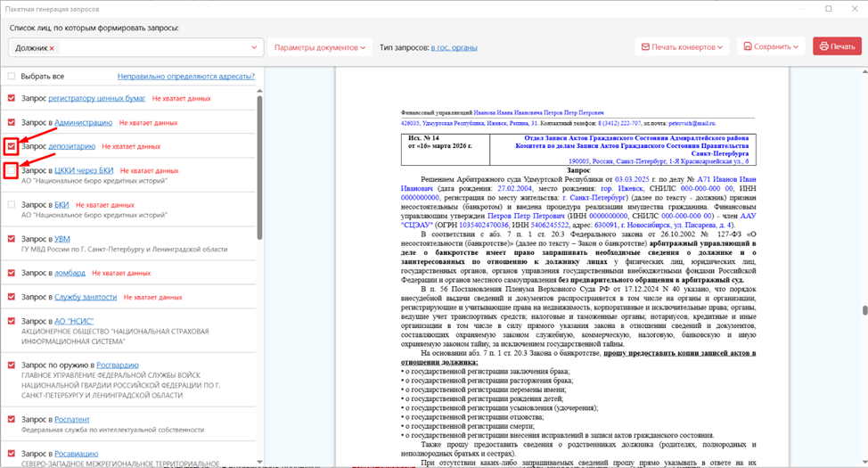Click the red "Печать" printer button

coord(836,46)
